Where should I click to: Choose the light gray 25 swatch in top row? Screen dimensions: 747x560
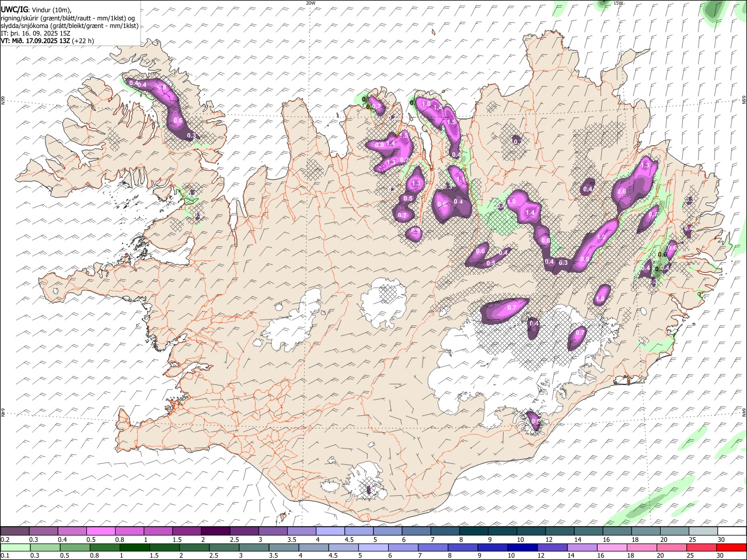coord(703,531)
